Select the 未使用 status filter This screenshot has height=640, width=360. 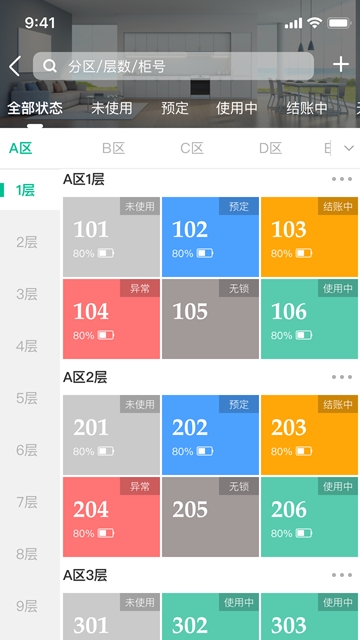click(x=111, y=108)
